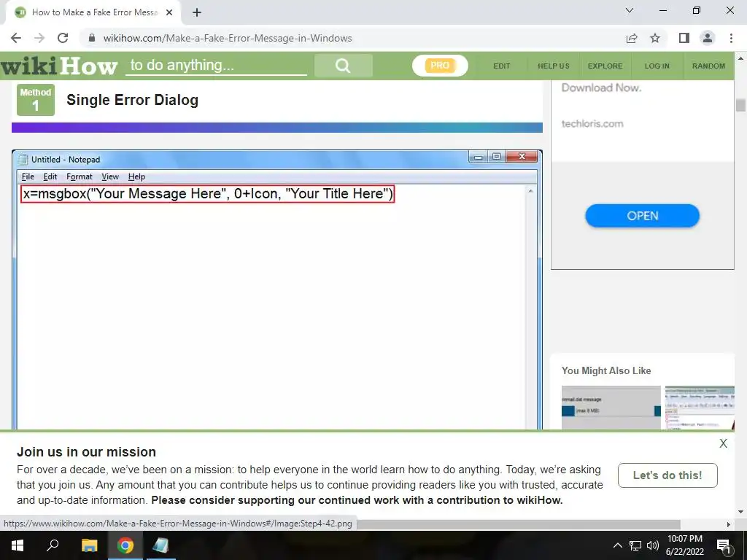Open the wikiHow PRO badge
The height and width of the screenshot is (560, 747).
[x=440, y=66]
